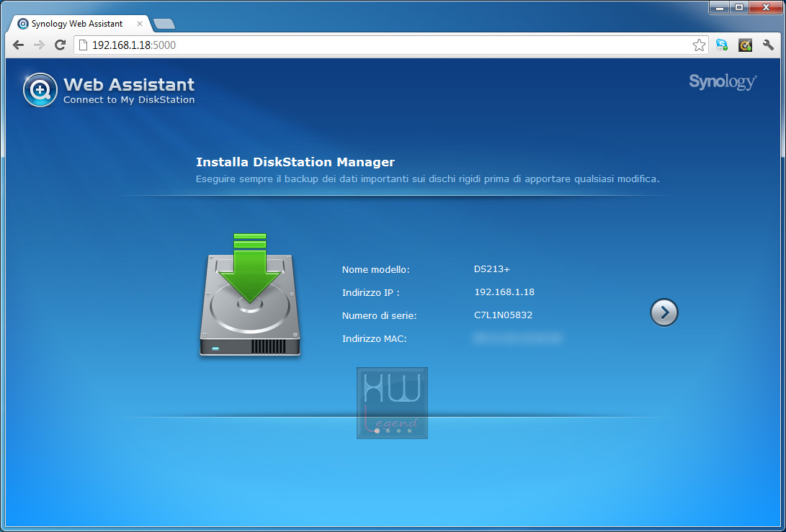Click the Synology brand logo
786x532 pixels.
coord(723,81)
